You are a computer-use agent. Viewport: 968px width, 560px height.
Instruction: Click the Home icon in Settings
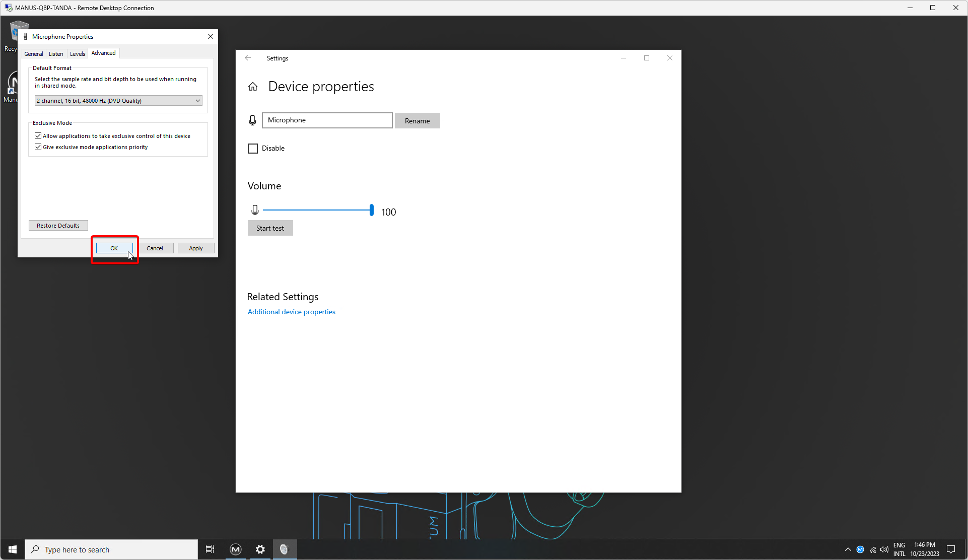tap(253, 87)
